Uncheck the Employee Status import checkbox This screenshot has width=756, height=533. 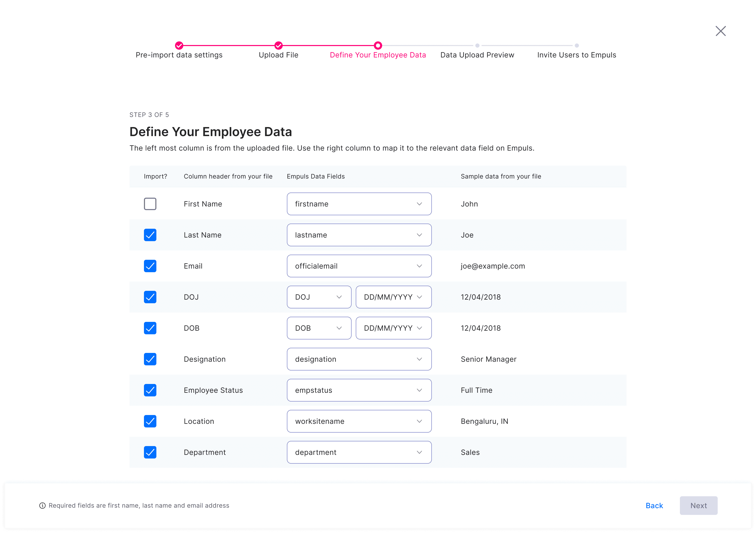tap(150, 390)
